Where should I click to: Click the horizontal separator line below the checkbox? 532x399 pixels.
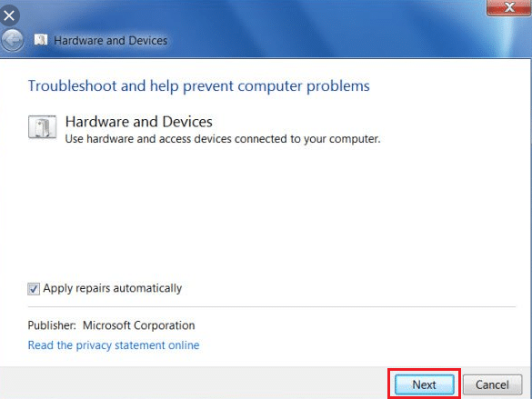271,307
